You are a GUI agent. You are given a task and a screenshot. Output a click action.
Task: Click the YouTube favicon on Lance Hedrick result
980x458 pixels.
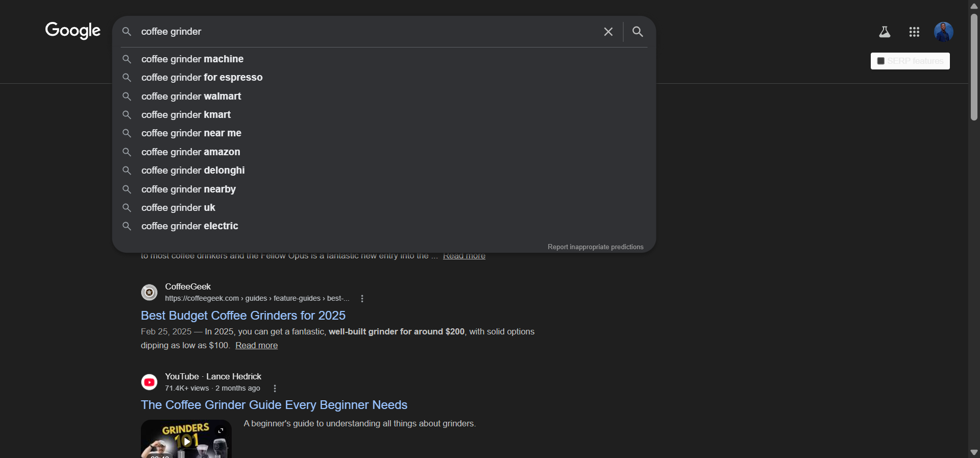click(149, 382)
